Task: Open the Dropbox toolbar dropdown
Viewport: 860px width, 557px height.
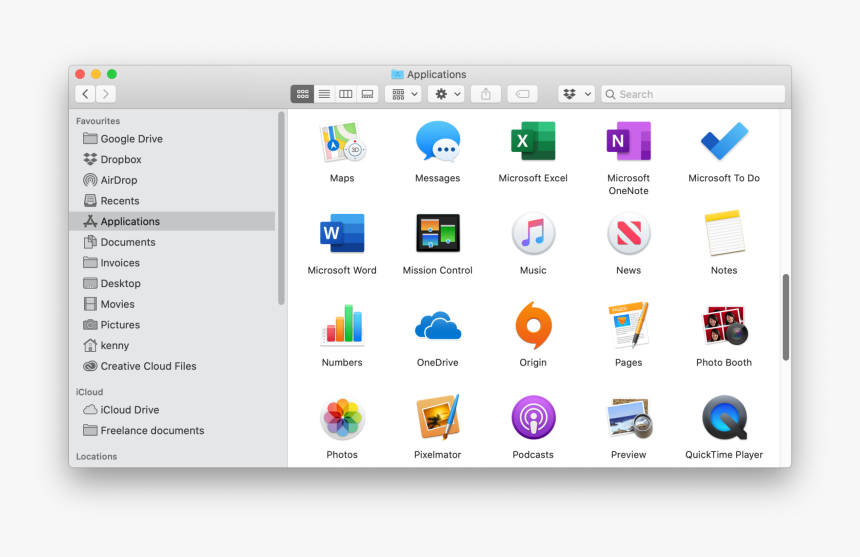Action: (x=576, y=94)
